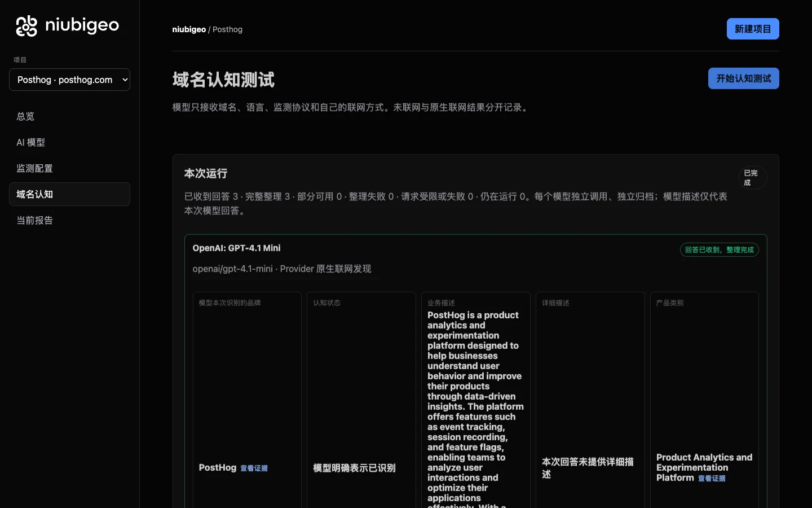Viewport: 812px width, 508px height.
Task: Open the Posthog project selector dropdown
Action: pos(69,80)
